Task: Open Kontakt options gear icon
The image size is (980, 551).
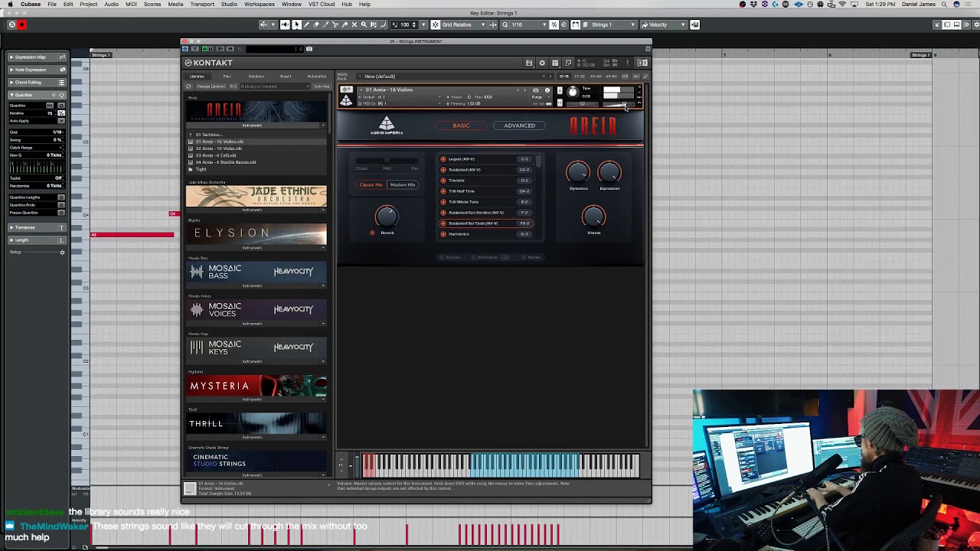Action: coord(542,63)
